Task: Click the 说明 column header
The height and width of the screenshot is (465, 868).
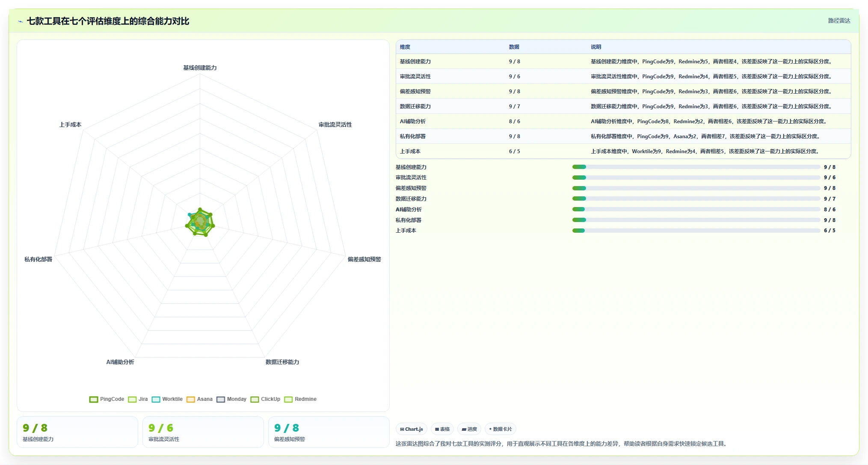Action: coord(596,47)
